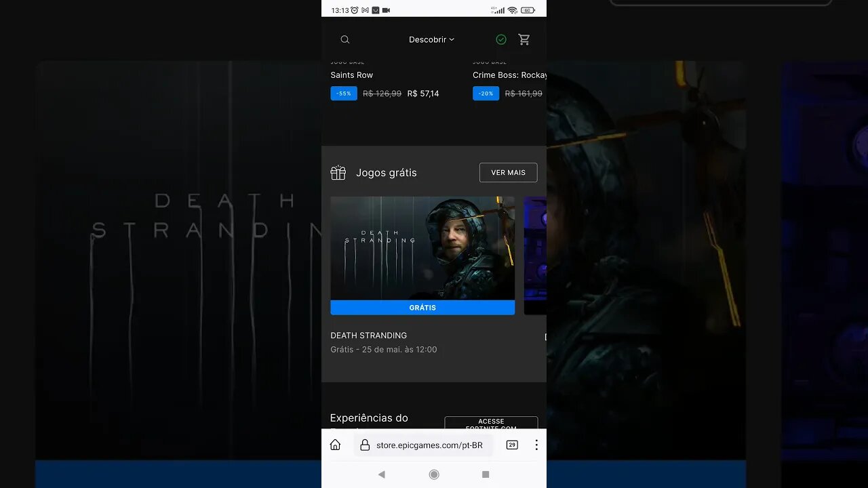The height and width of the screenshot is (488, 868).
Task: Open the Death Stranding cover thumbnail
Action: click(422, 248)
